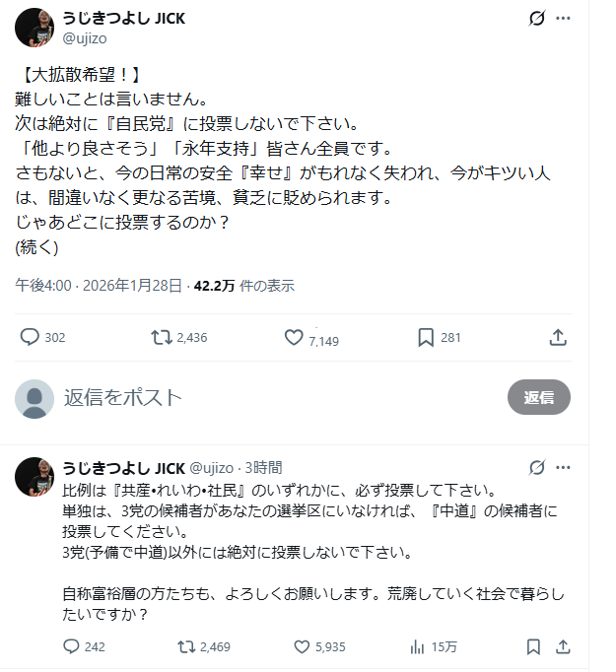Click the main post author's profile picture
Viewport: 616px width, 672px height.
point(34,28)
